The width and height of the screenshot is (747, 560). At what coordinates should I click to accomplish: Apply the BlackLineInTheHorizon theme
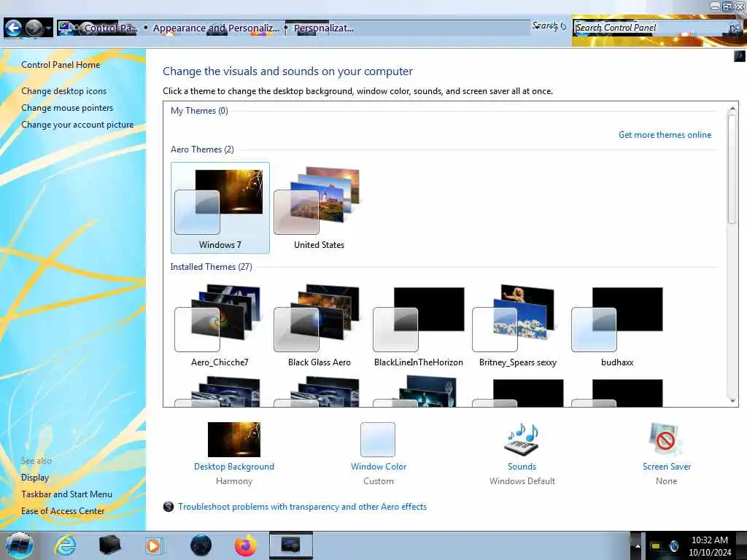tap(418, 326)
